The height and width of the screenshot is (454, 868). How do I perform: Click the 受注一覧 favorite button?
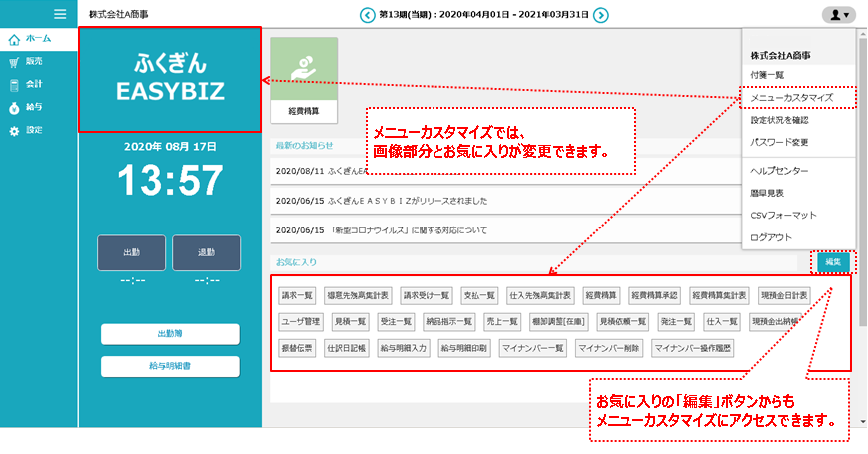click(x=396, y=322)
